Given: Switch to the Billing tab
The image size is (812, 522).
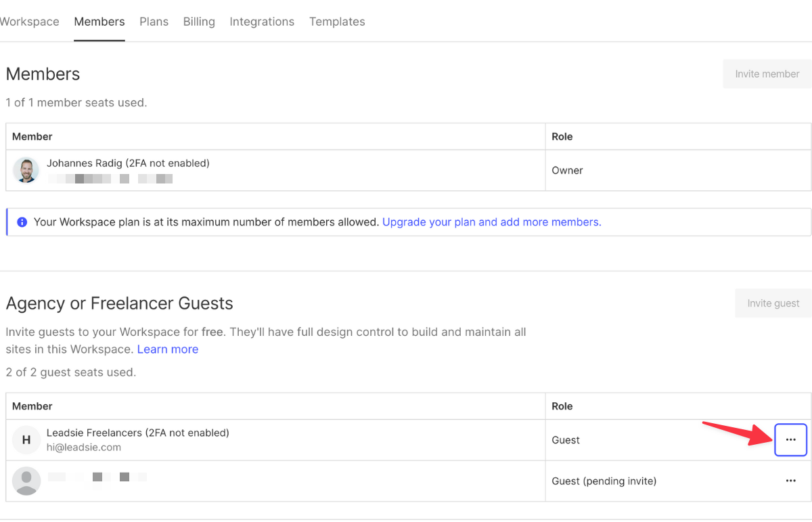Looking at the screenshot, I should (x=198, y=21).
